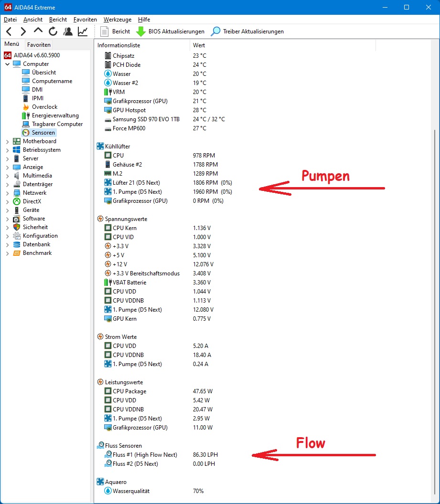Expand the Netzwerk tree node
This screenshot has height=504, width=440.
coord(7,193)
